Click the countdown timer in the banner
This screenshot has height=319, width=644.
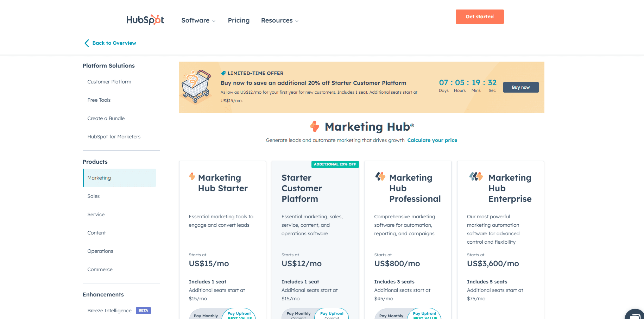coord(468,86)
